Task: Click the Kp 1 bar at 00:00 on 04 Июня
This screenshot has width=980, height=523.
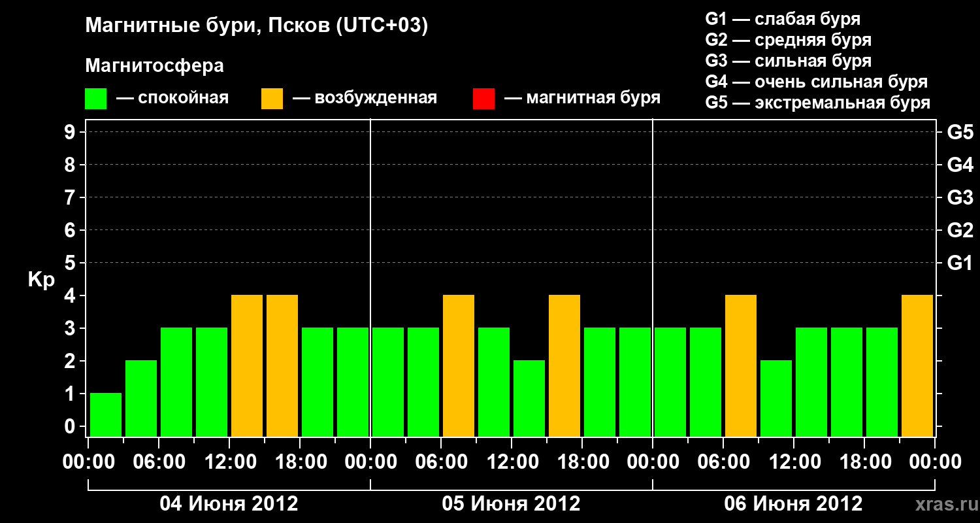Action: click(106, 414)
